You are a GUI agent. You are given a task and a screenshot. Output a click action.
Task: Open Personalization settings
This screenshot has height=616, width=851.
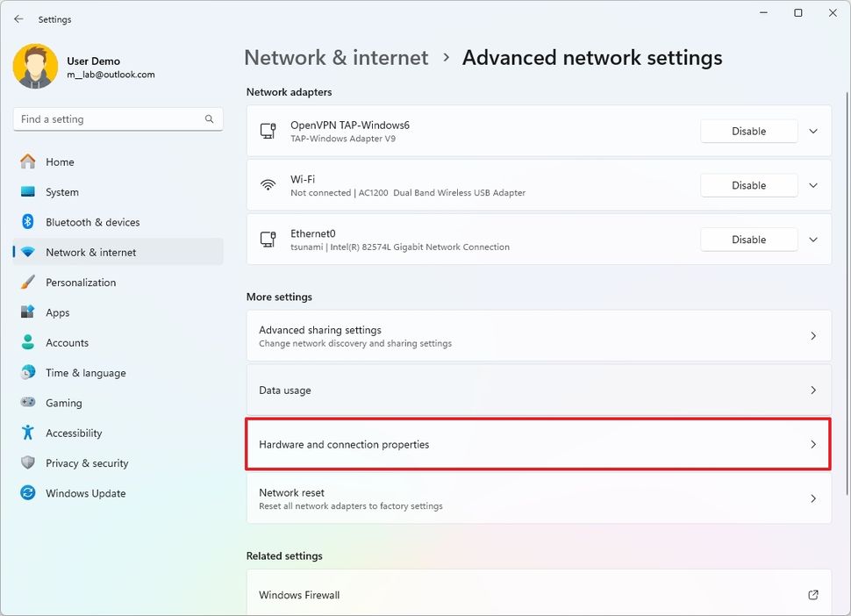pyautogui.click(x=81, y=282)
